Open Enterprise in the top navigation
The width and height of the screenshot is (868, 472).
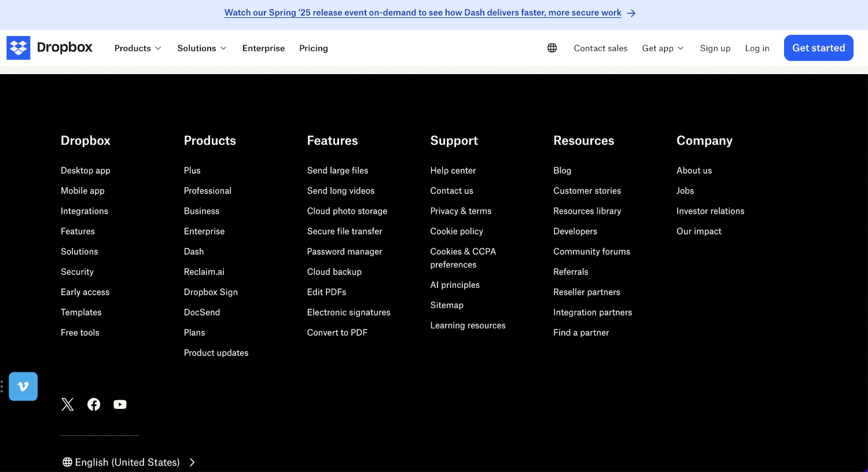(263, 48)
